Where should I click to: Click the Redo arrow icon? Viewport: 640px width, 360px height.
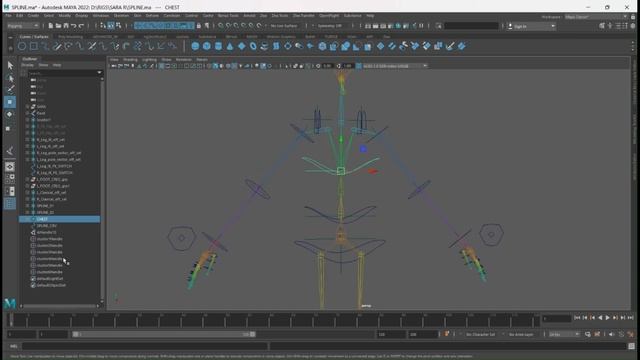coord(81,26)
